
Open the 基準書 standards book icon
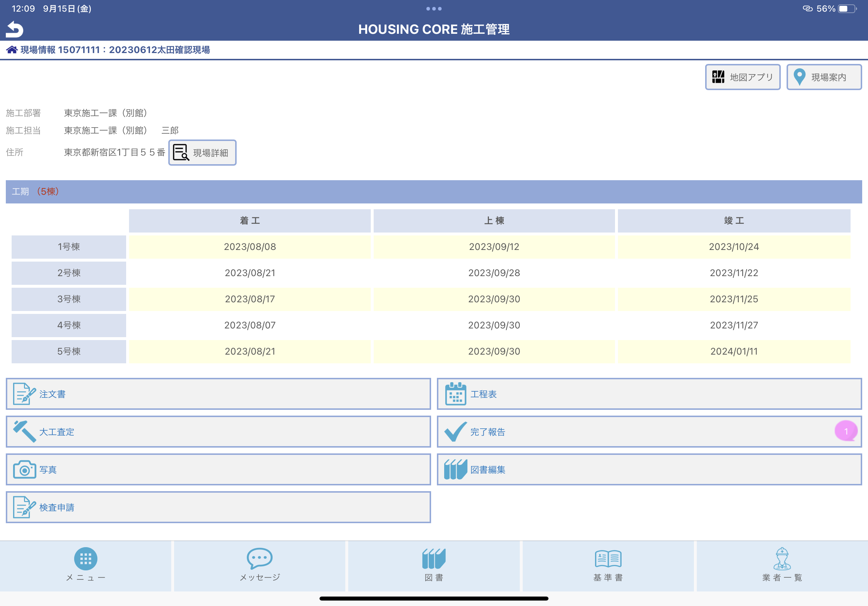607,558
